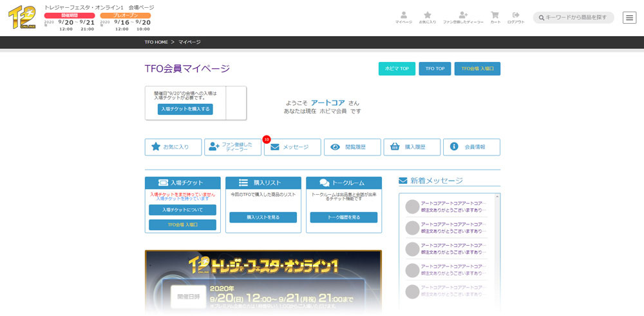644x316 pixels.
Task: Open 会員情報 tab with info icon
Action: [x=471, y=147]
